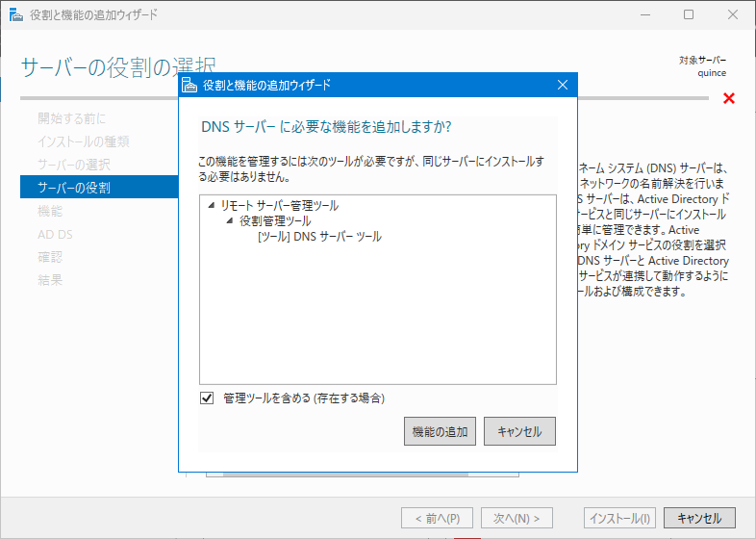
Task: Minimize the main wizard window
Action: pyautogui.click(x=645, y=15)
